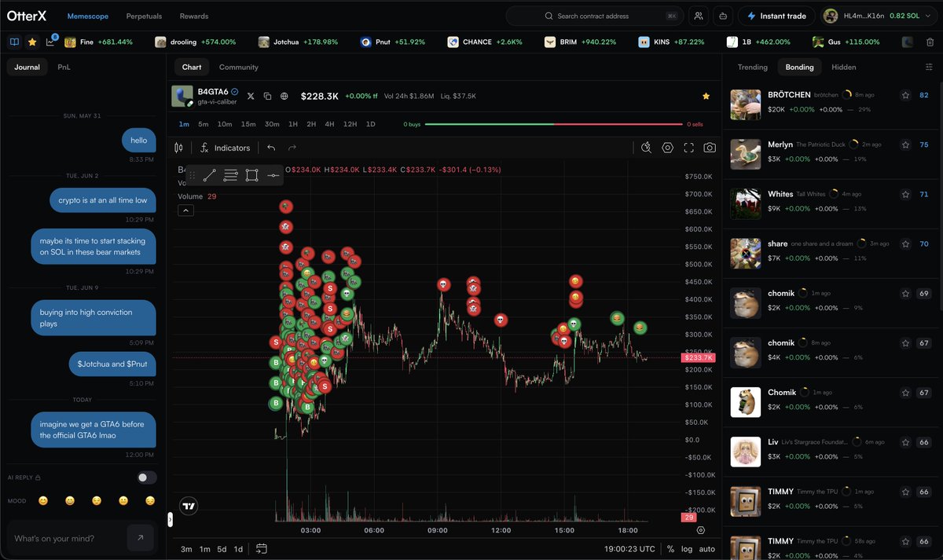Open the Jotchua ticker item
The image size is (943, 560).
click(x=299, y=42)
